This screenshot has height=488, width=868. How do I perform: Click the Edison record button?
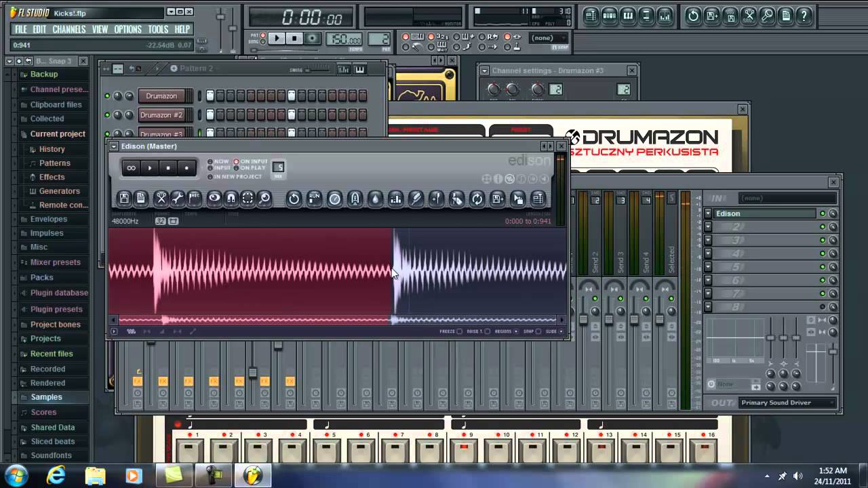coord(186,168)
